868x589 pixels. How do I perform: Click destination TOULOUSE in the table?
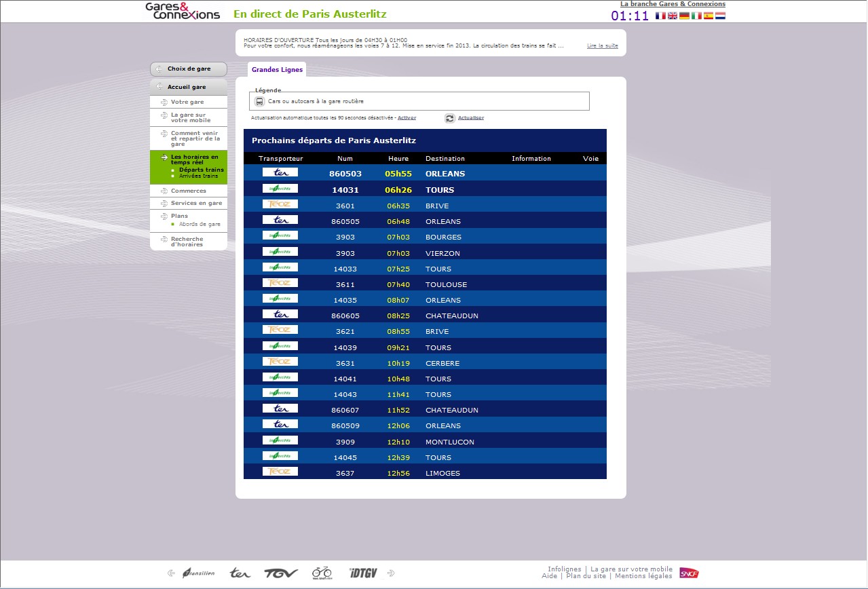click(x=446, y=284)
